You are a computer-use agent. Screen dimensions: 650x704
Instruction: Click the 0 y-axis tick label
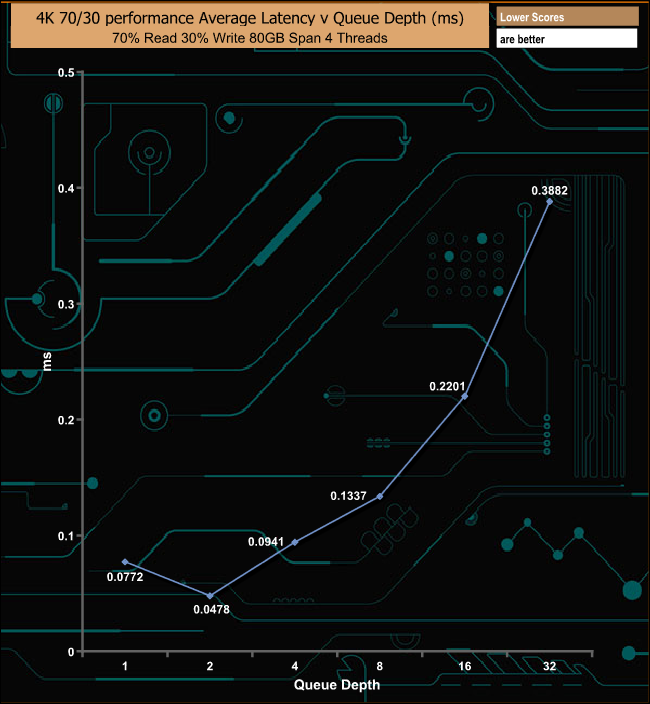[71, 652]
